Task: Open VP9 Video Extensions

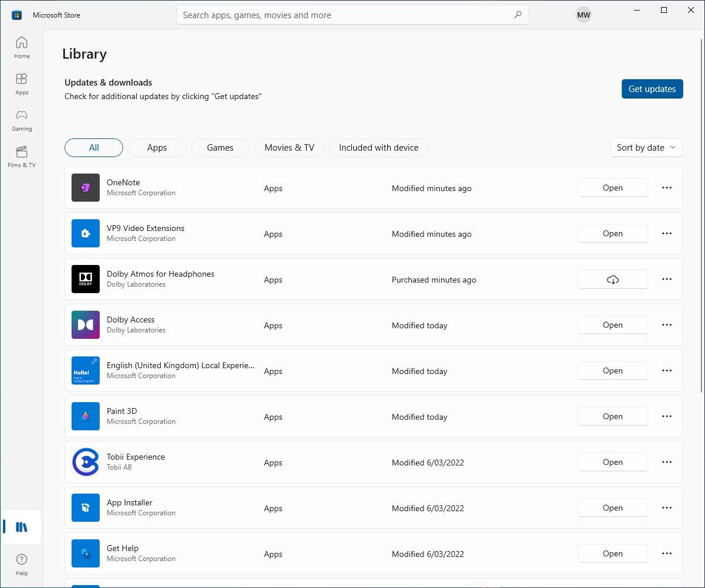Action: [x=612, y=234]
